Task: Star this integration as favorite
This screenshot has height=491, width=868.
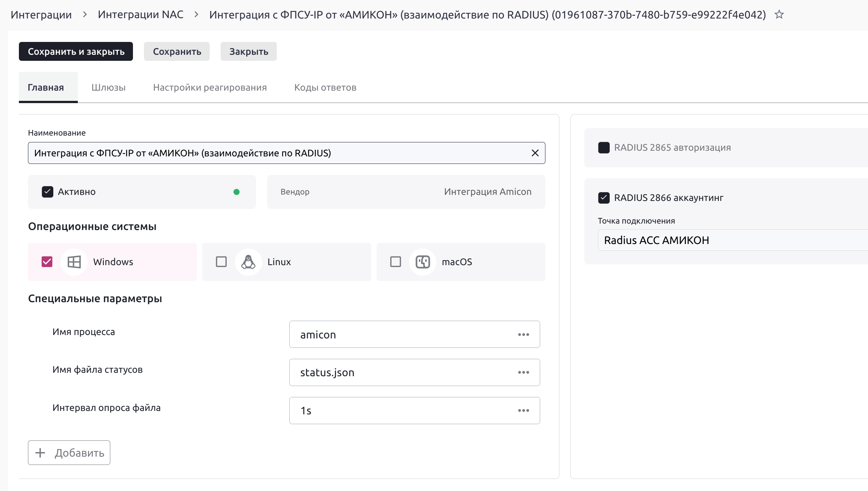Action: (779, 15)
